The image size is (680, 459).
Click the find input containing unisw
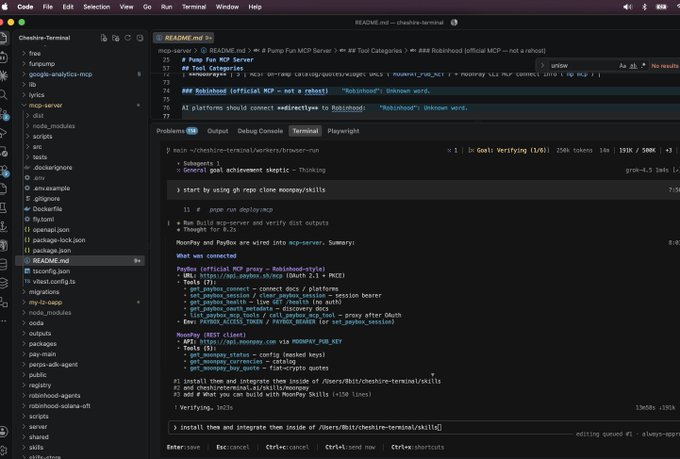[x=582, y=66]
